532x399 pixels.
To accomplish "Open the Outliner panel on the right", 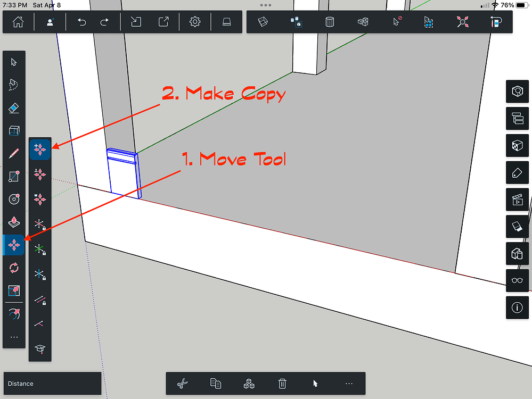I will click(x=517, y=118).
